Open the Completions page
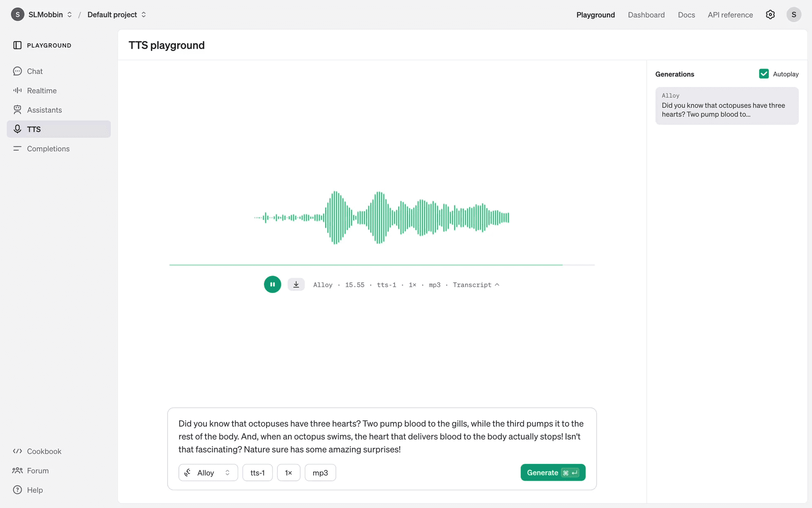Viewport: 812px width, 508px height. (x=48, y=149)
